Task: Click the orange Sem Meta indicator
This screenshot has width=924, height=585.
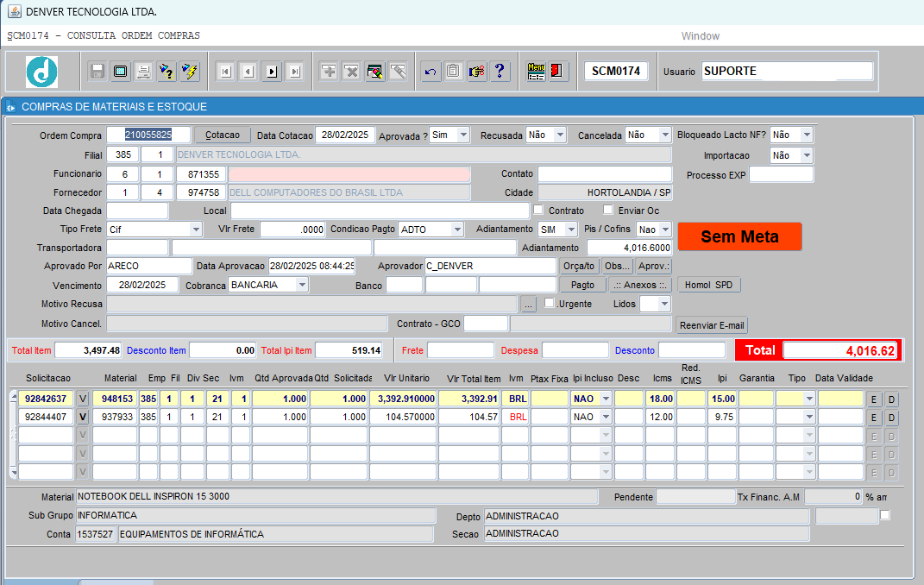Action: (x=739, y=236)
